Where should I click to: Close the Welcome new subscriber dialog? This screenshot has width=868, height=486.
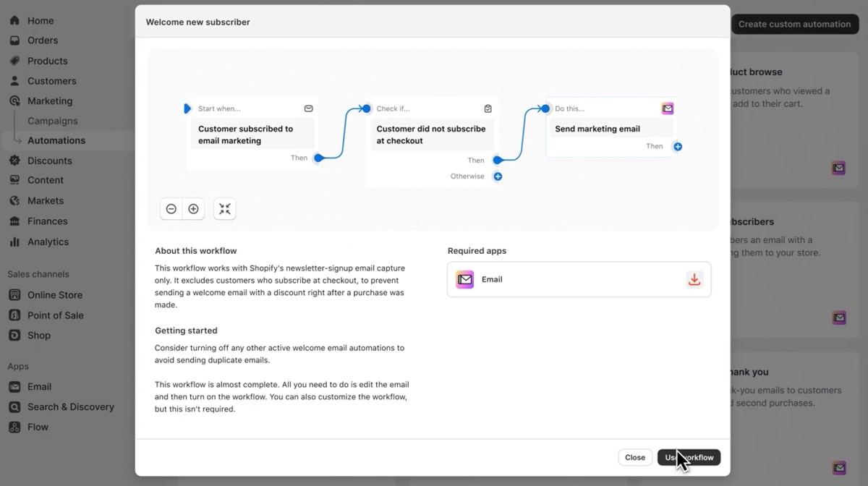(635, 457)
